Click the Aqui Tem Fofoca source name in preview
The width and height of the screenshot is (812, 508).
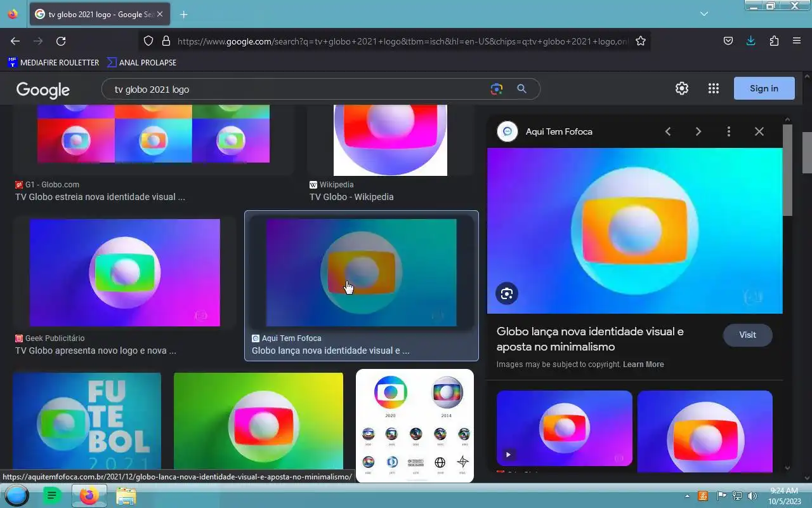click(x=559, y=132)
